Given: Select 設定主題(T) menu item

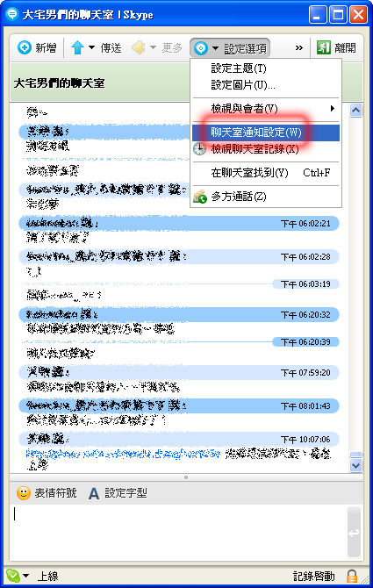Looking at the screenshot, I should (x=266, y=68).
